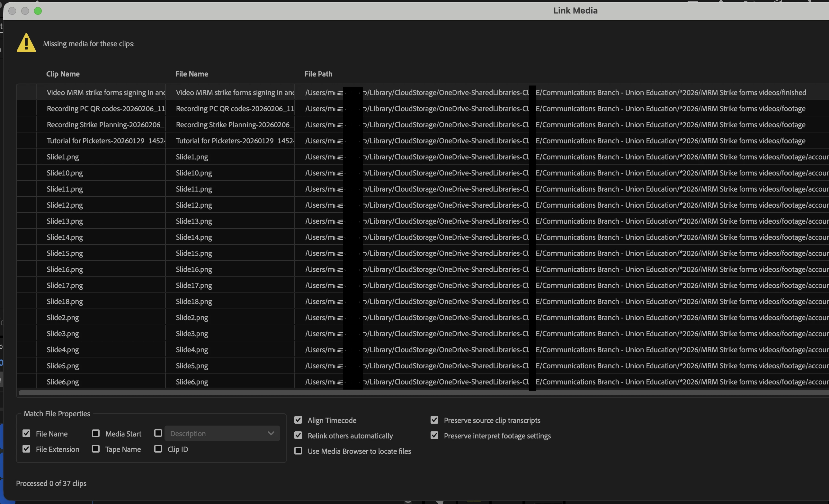Open the Description dropdown menu
Image resolution: width=829 pixels, height=504 pixels.
222,433
